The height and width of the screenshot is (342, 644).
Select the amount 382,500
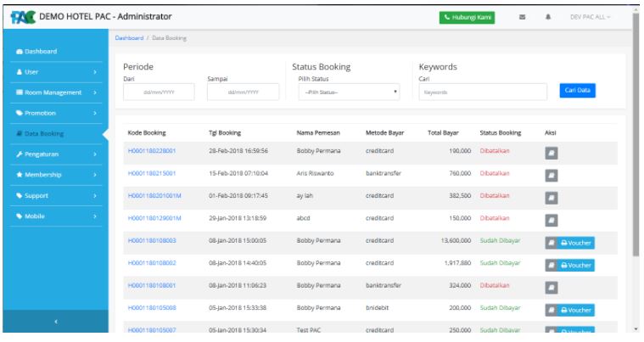pyautogui.click(x=460, y=195)
